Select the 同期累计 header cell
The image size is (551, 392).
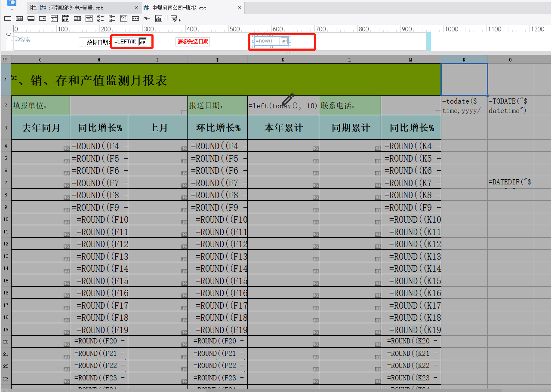(350, 127)
